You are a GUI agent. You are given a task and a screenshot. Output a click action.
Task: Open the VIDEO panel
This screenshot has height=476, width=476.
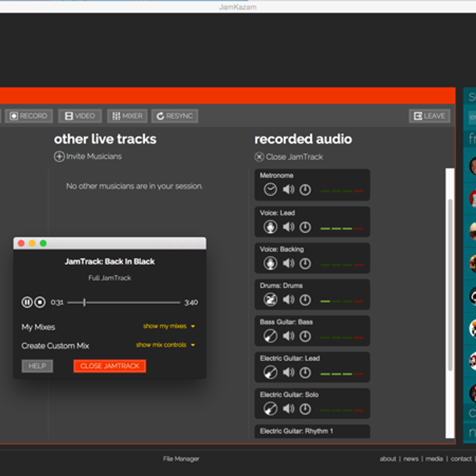[x=80, y=116]
